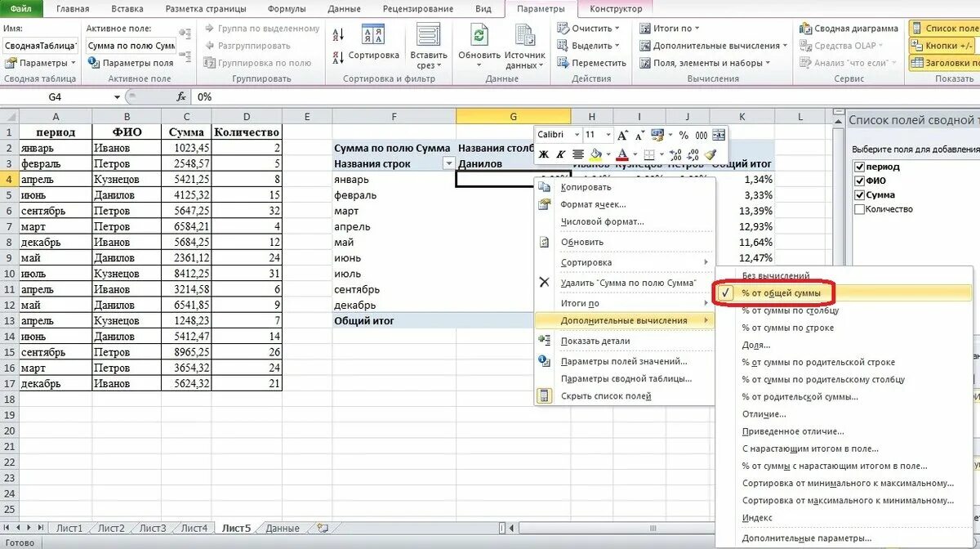Apply thousands separator 000 format
Image resolution: width=980 pixels, height=549 pixels.
[701, 135]
